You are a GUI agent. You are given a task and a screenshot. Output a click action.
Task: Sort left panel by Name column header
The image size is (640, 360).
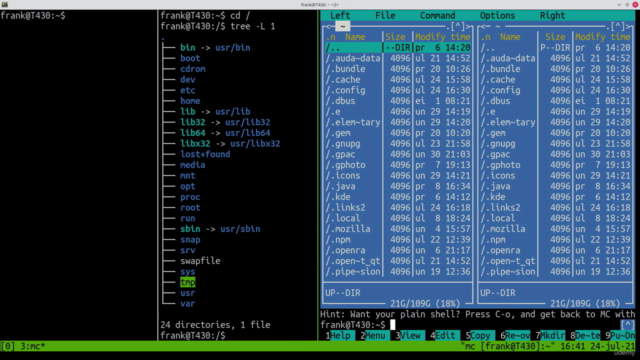click(x=355, y=37)
